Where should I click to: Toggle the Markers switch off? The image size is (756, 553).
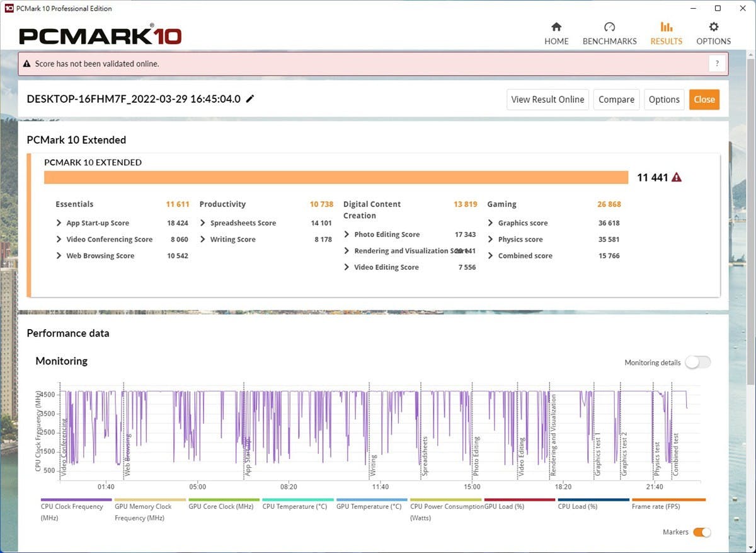[x=702, y=532]
